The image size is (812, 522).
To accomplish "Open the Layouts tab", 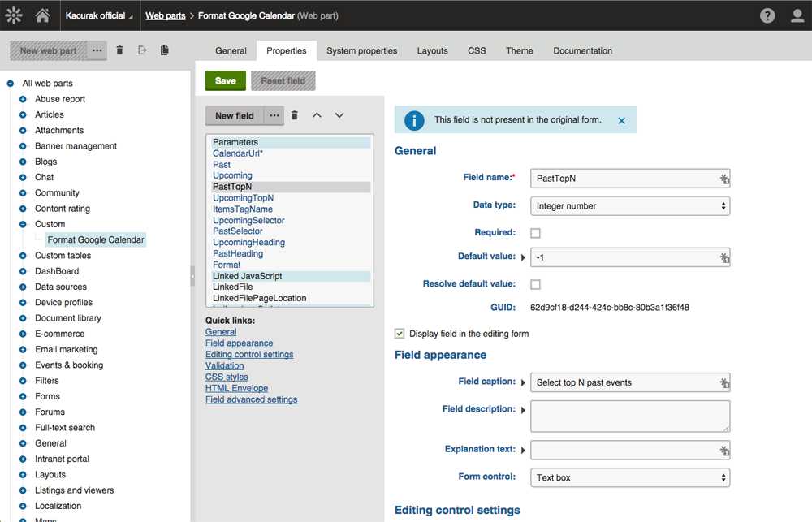I will (x=432, y=50).
